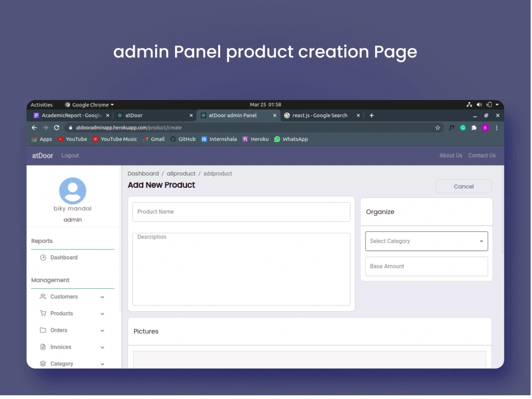The height and width of the screenshot is (399, 532).
Task: Select Invoices in the sidebar
Action: [61, 347]
